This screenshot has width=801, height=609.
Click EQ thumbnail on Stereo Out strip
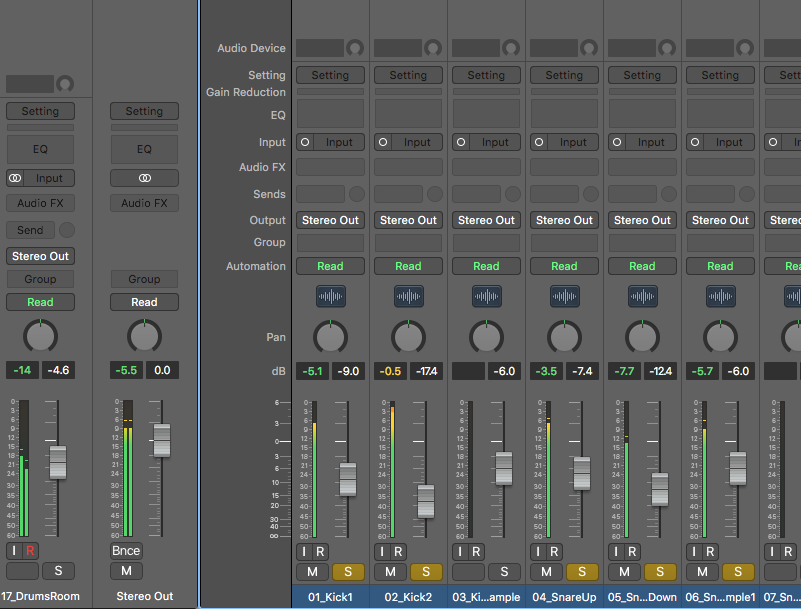pyautogui.click(x=145, y=149)
